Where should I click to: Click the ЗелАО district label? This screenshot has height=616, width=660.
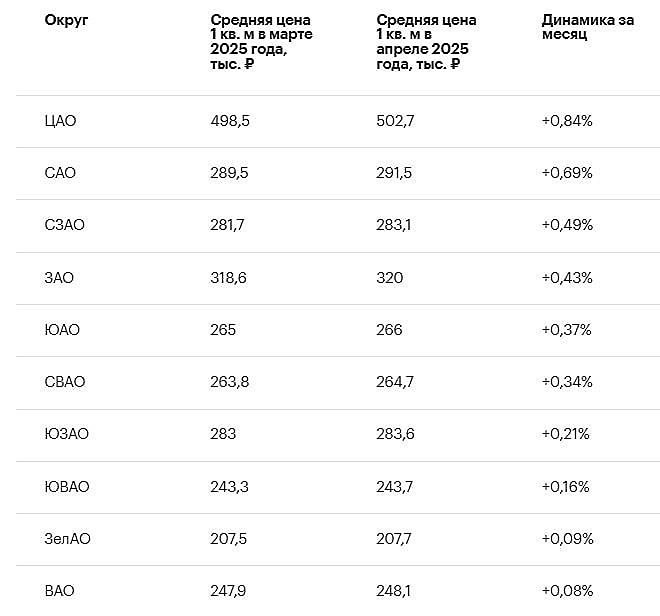(x=68, y=538)
